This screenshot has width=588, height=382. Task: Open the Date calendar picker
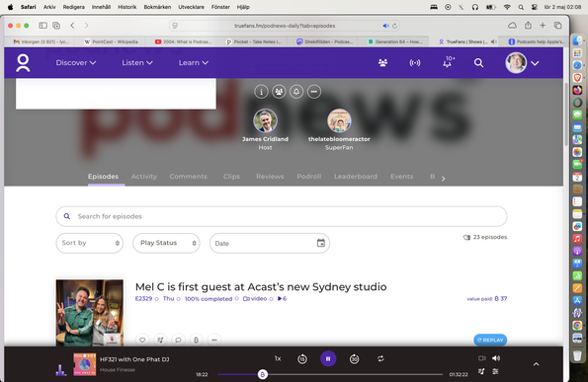(321, 243)
